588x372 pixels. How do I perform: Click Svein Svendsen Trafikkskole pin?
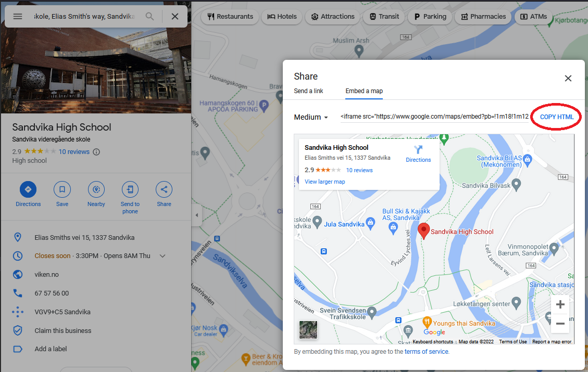point(372,312)
